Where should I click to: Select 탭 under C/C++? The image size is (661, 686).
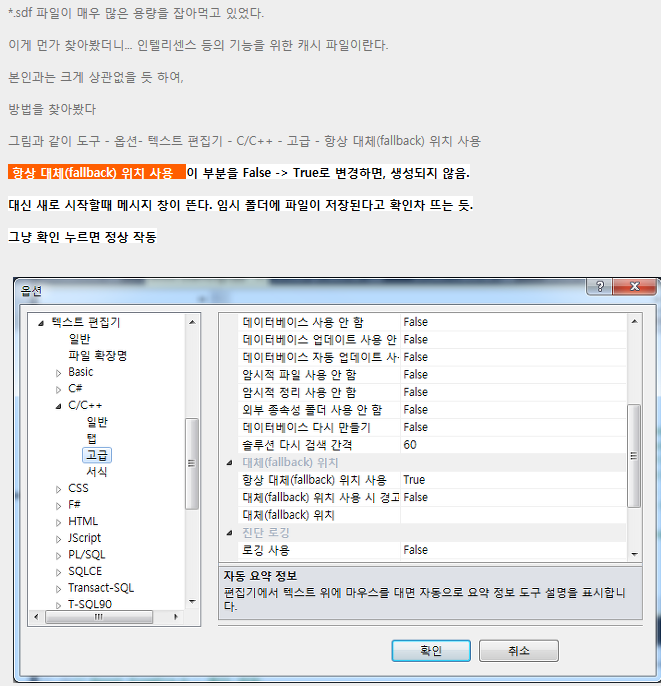click(x=91, y=438)
